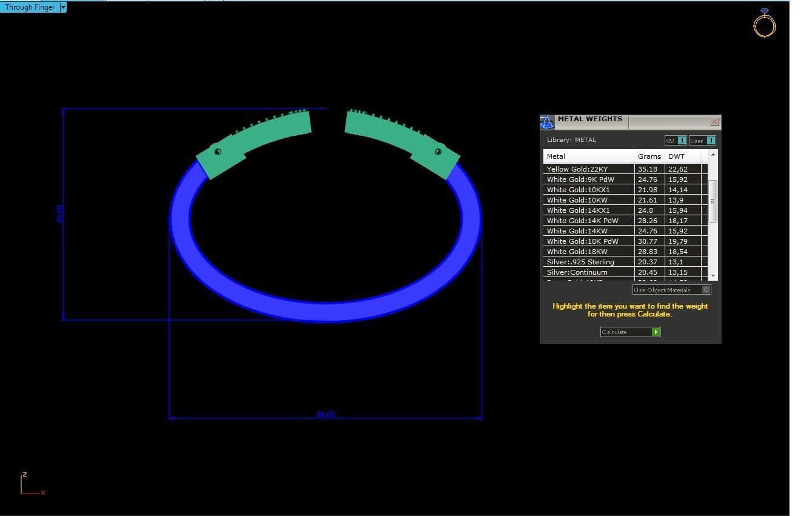Click the 20.45 grams value
Viewport: 812px width, 516px height.
pos(647,272)
